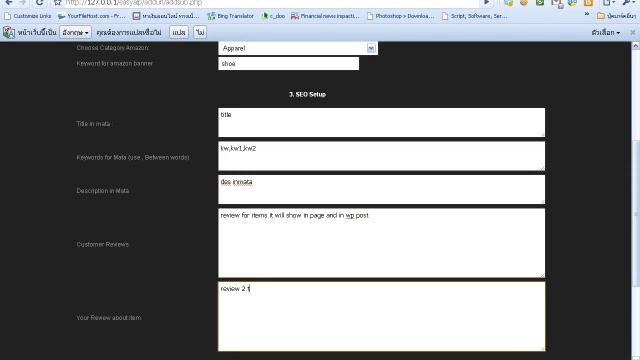Viewport: 640px width, 360px height.
Task: Click the Title in meta text area
Action: point(382,122)
